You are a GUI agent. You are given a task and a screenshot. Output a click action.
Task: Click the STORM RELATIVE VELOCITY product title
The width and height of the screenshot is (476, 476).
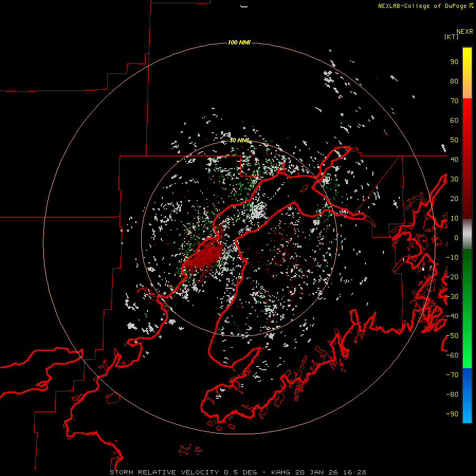tap(164, 472)
